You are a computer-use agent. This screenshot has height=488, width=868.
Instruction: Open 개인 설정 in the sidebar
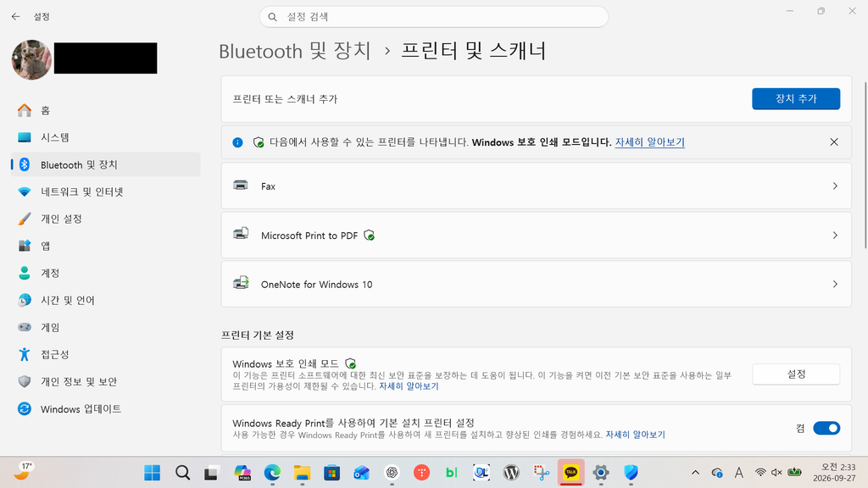pos(105,219)
